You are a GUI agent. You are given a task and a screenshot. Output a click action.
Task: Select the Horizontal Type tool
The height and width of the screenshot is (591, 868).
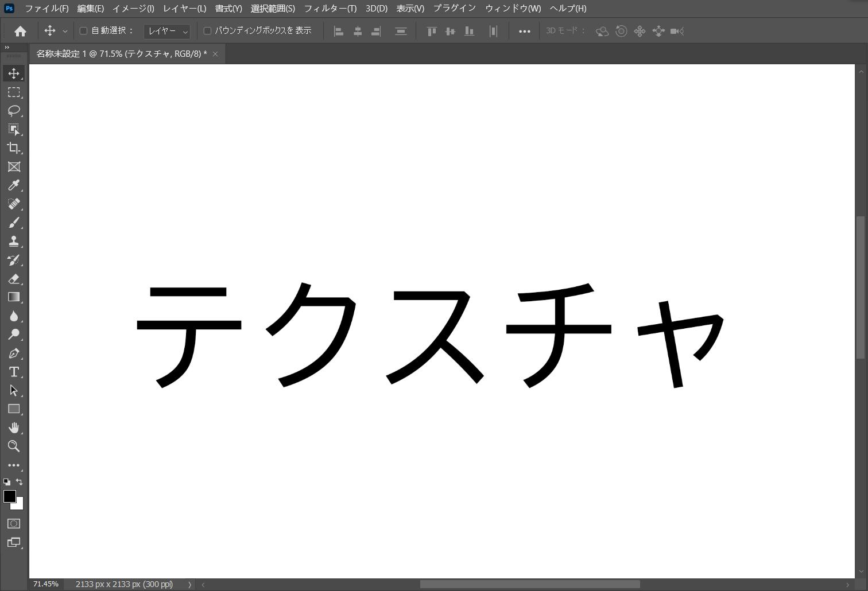point(14,372)
